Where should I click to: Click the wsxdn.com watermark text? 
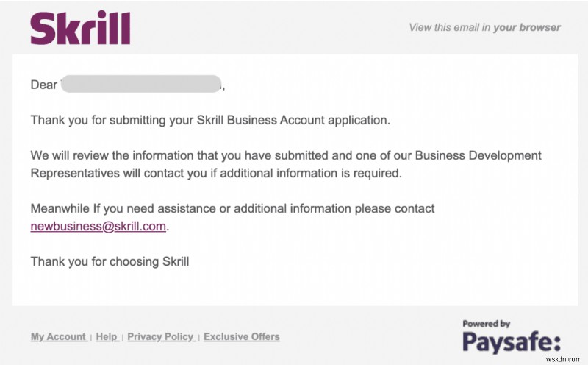(x=566, y=356)
